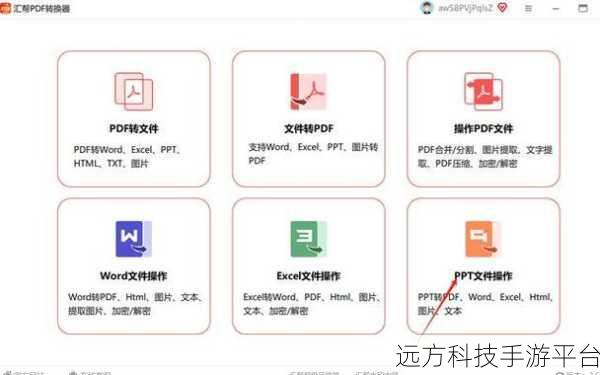Click description starting 'Word转PDF、Html、图片'
The image size is (600, 375).
(135, 304)
